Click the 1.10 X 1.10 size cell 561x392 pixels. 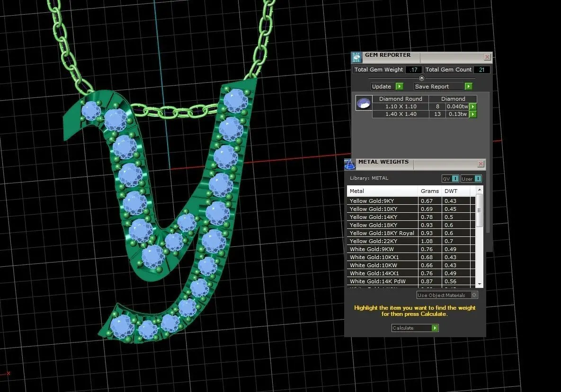[401, 106]
